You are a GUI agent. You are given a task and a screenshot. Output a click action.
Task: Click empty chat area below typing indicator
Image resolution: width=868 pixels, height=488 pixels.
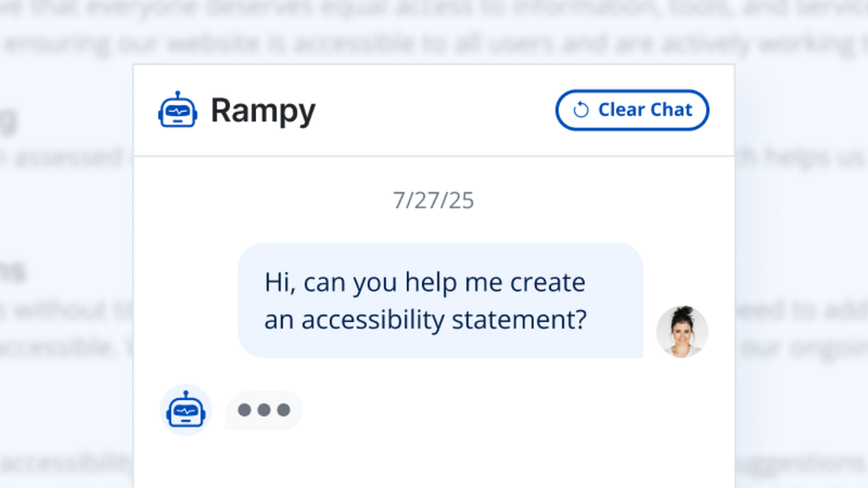pos(433,457)
